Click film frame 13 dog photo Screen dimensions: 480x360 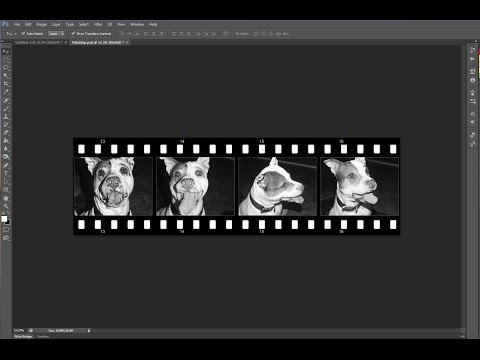[x=113, y=186]
